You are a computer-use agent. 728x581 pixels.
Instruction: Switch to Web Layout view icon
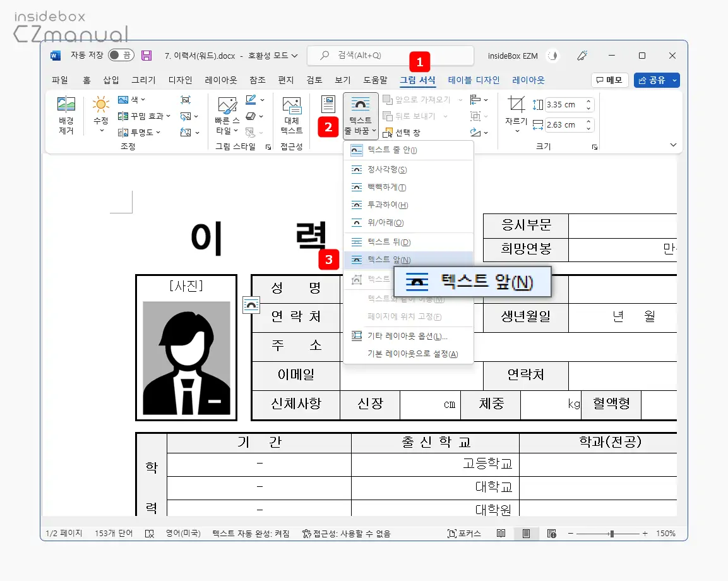point(552,534)
